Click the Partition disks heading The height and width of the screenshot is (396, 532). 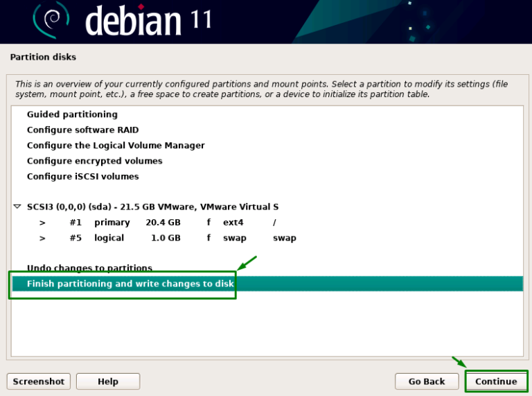coord(43,57)
